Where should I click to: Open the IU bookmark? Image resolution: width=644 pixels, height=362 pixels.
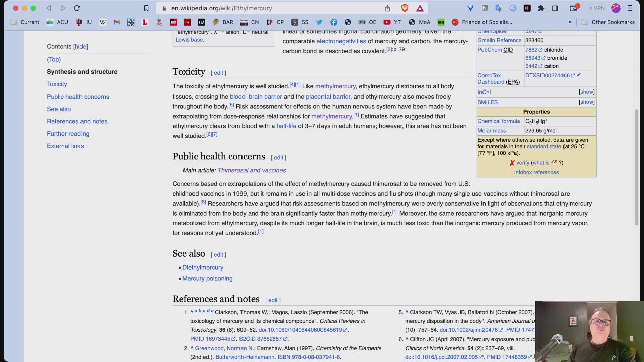(84, 22)
